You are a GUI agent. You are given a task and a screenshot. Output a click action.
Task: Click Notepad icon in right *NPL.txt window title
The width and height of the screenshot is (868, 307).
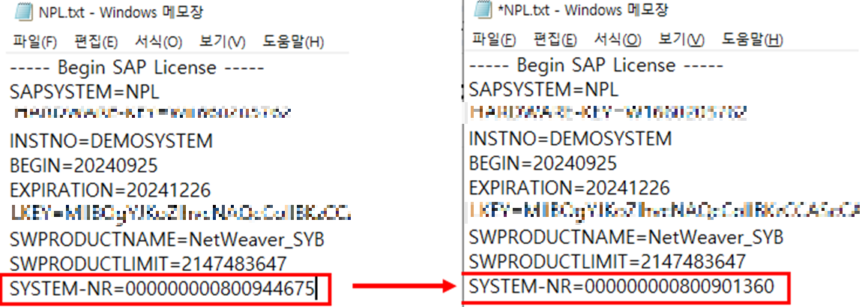click(483, 10)
